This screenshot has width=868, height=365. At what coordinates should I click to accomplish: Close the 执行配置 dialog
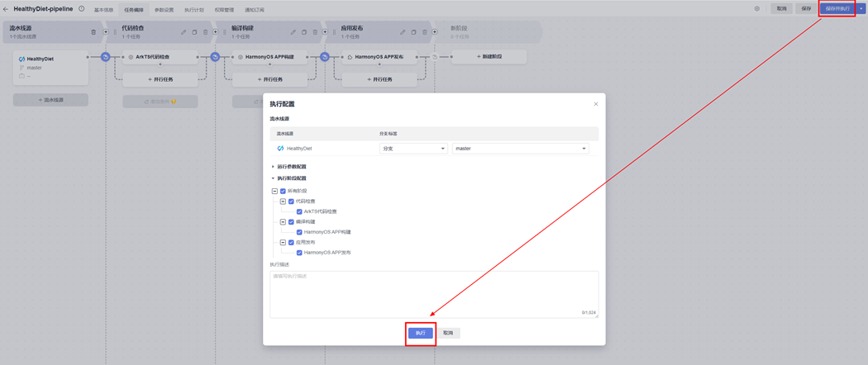pyautogui.click(x=596, y=104)
